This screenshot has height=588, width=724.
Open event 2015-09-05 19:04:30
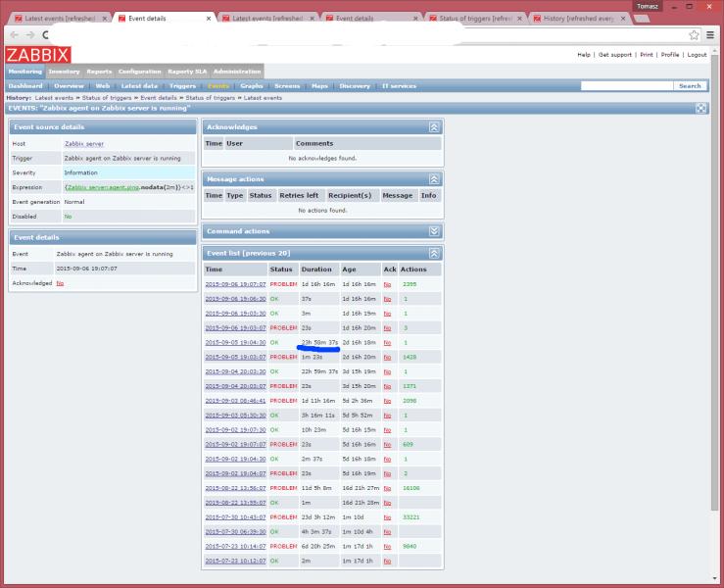click(235, 342)
